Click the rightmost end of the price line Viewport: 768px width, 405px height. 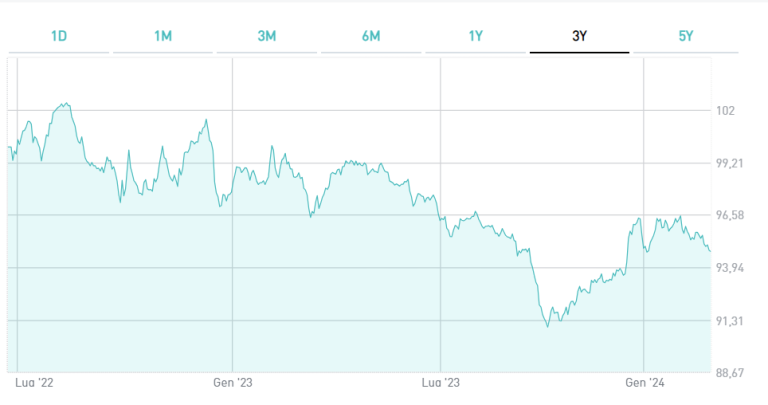tap(710, 251)
